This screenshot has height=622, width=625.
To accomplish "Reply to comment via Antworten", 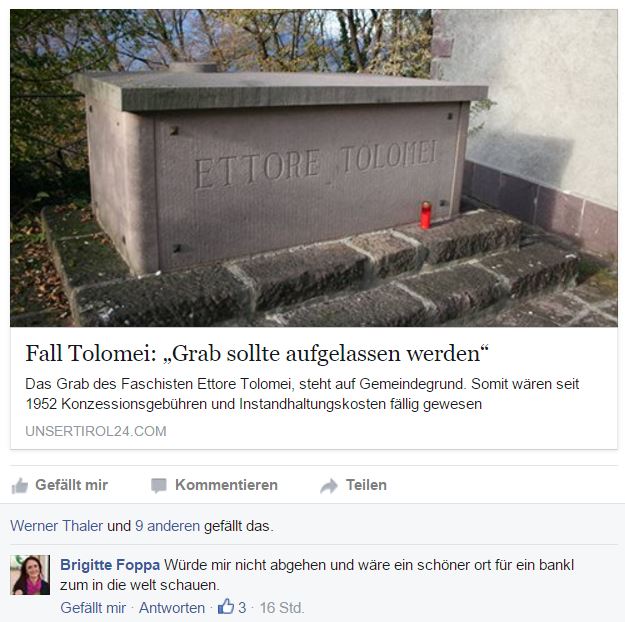I will (x=172, y=608).
